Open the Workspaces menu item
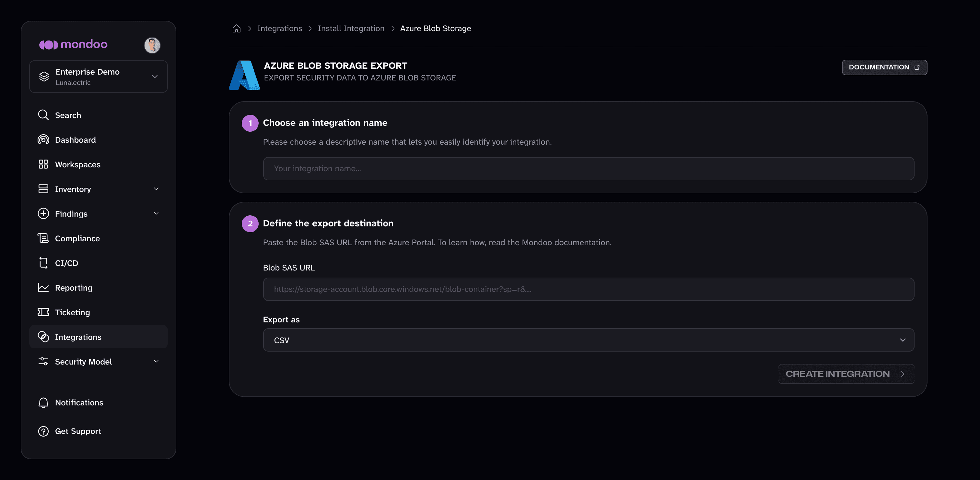 [98, 164]
